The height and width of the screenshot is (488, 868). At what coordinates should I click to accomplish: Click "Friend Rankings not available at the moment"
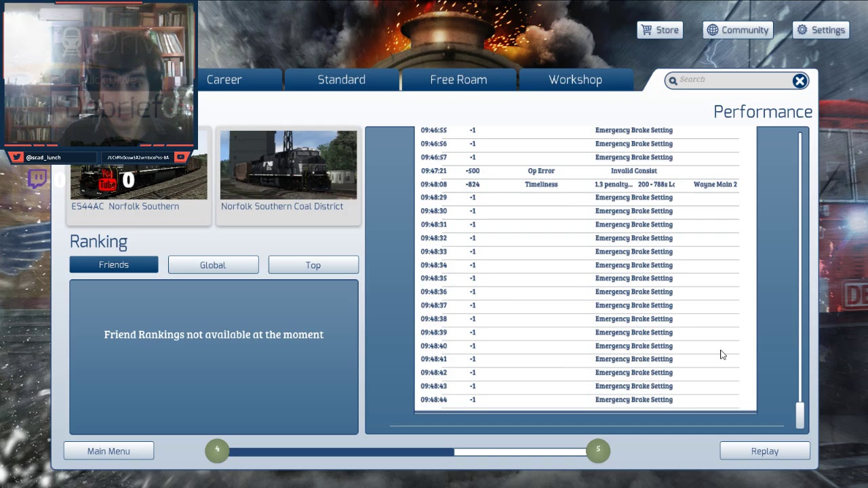(x=214, y=335)
